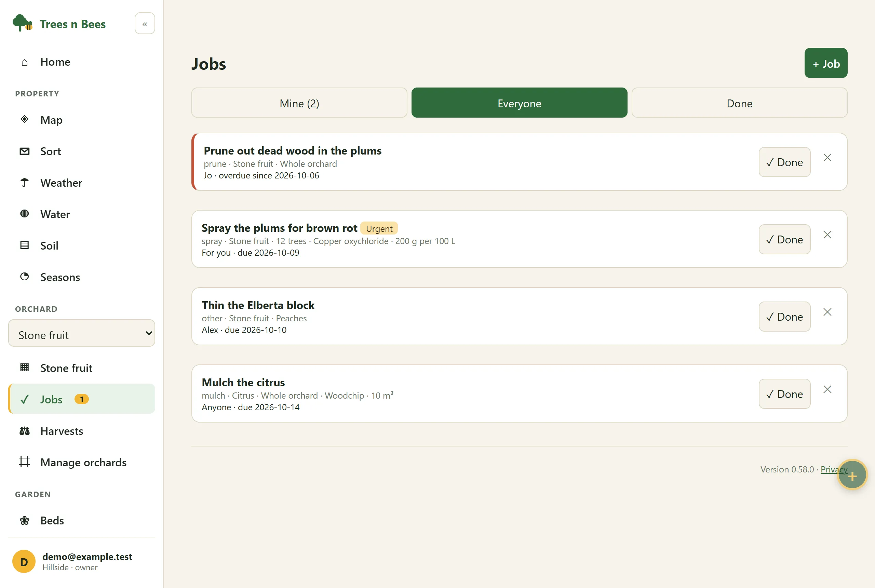Screen dimensions: 875x588
Task: Dismiss the Spray the plums job
Action: 827,235
